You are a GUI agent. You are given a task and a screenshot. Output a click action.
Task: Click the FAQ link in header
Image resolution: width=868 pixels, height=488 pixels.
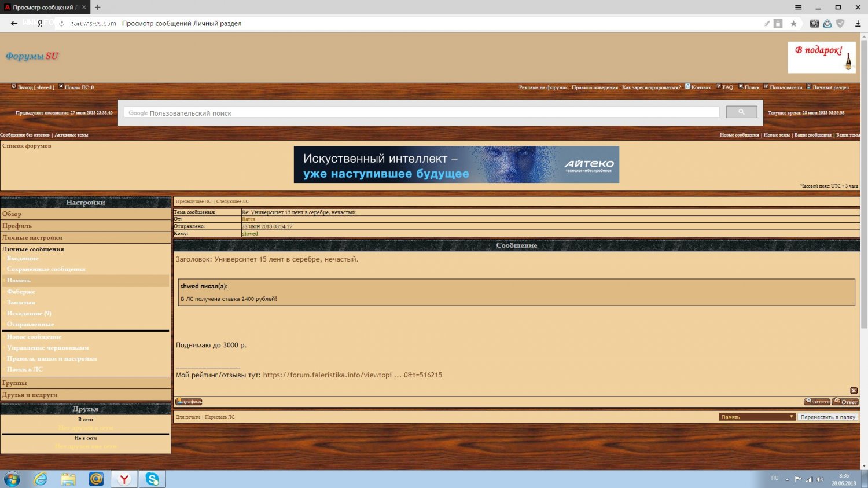727,87
